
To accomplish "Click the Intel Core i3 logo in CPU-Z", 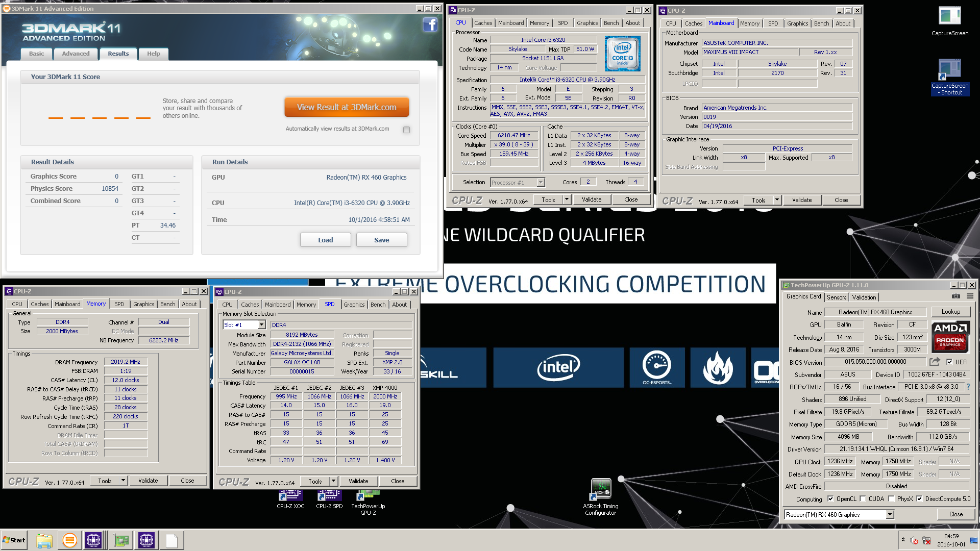I will pos(622,53).
